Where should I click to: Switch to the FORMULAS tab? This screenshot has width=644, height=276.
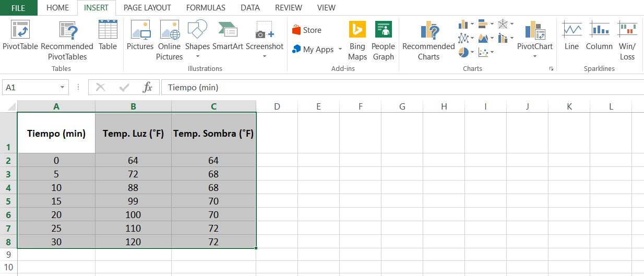pyautogui.click(x=206, y=8)
